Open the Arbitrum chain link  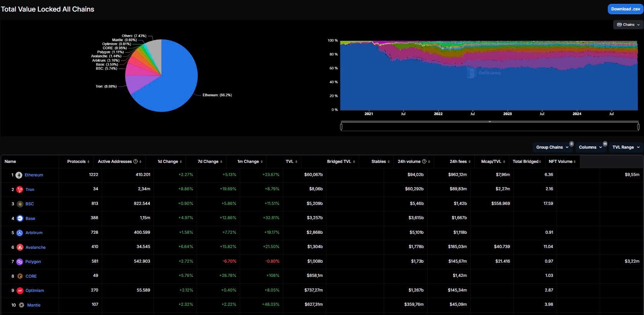[x=34, y=233]
